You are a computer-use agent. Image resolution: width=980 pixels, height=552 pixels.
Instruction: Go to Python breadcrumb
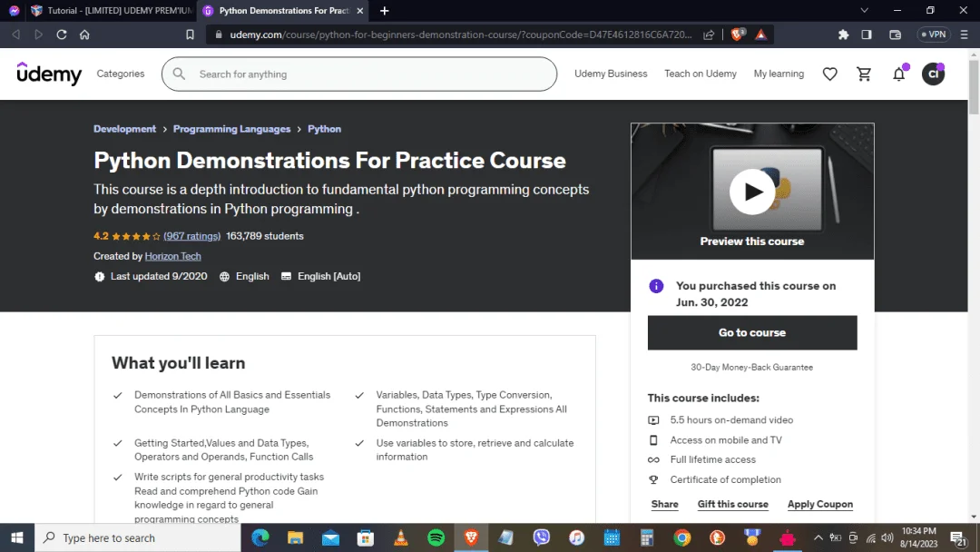point(324,129)
